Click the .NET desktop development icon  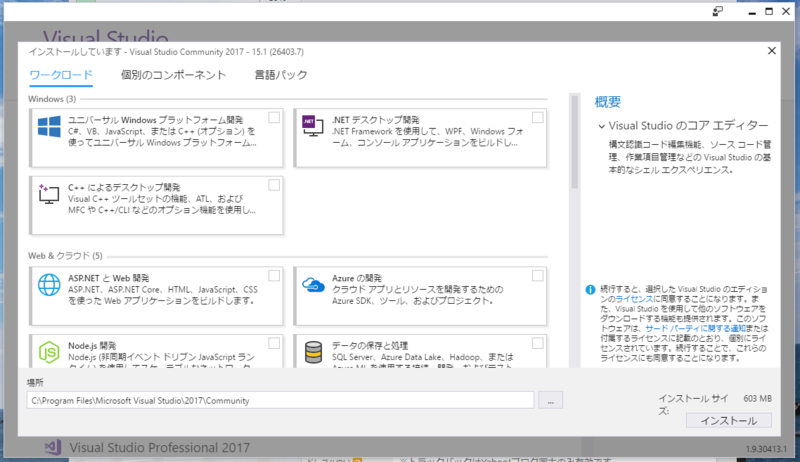click(312, 126)
